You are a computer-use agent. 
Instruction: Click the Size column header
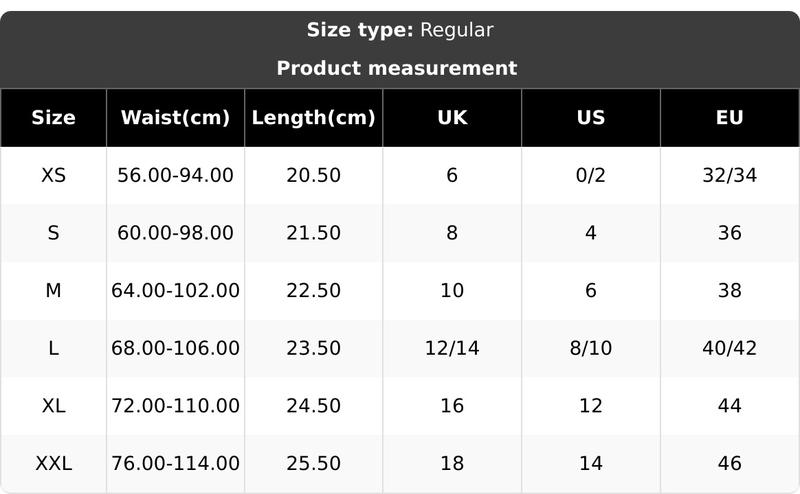tap(53, 117)
